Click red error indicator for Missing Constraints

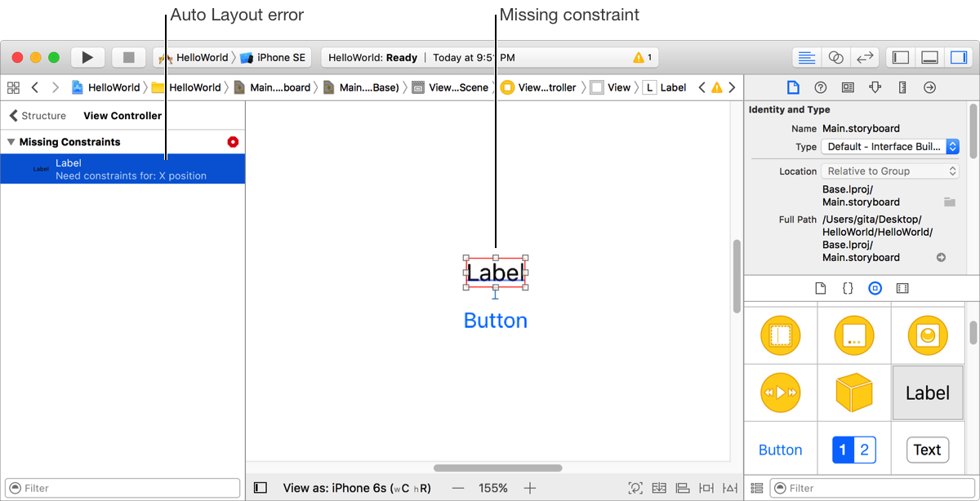[x=233, y=142]
